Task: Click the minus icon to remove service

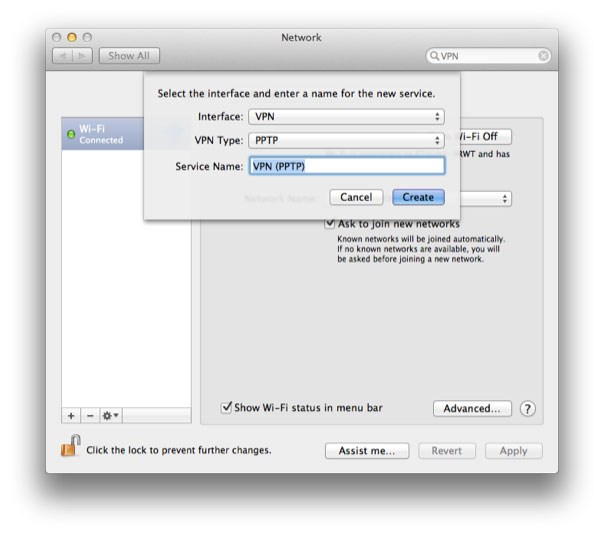Action: [x=90, y=416]
